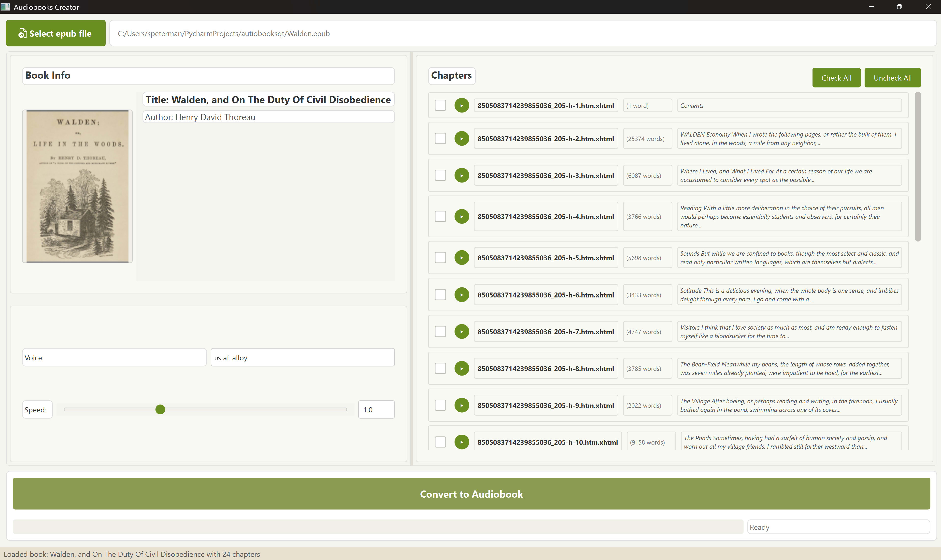Preview The Ponds chapter audio
The width and height of the screenshot is (941, 560).
[x=461, y=442]
